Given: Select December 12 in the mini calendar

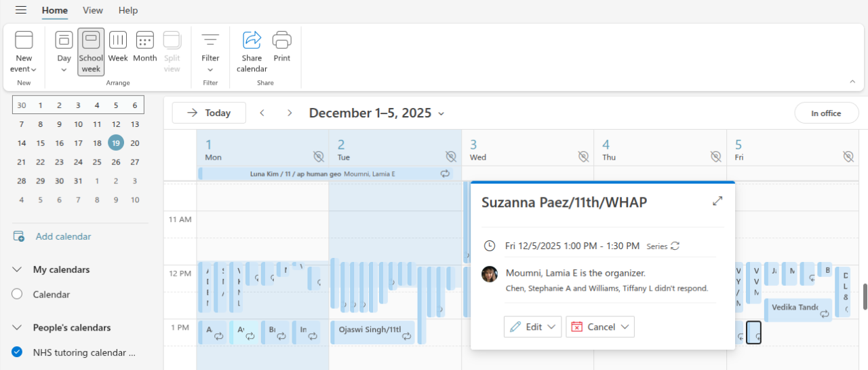Looking at the screenshot, I should point(116,124).
